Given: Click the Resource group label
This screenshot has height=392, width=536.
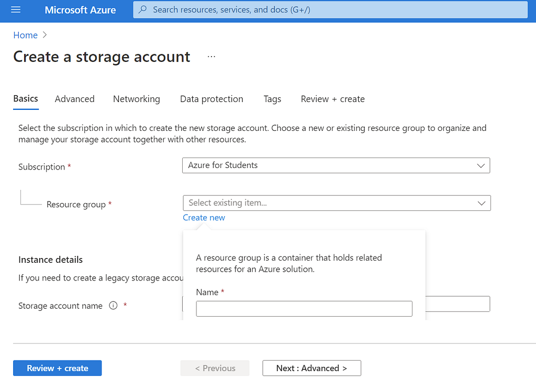Looking at the screenshot, I should click(76, 204).
